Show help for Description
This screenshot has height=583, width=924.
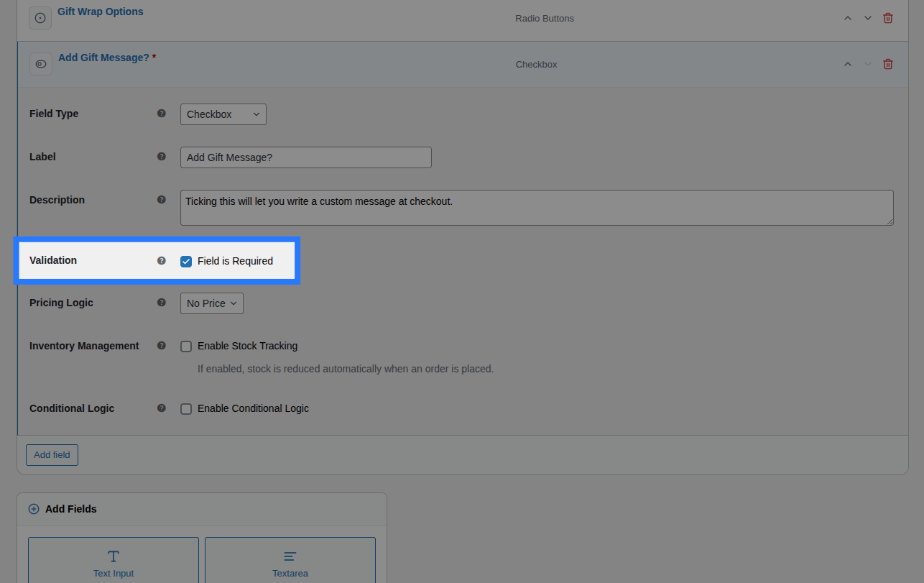click(162, 200)
